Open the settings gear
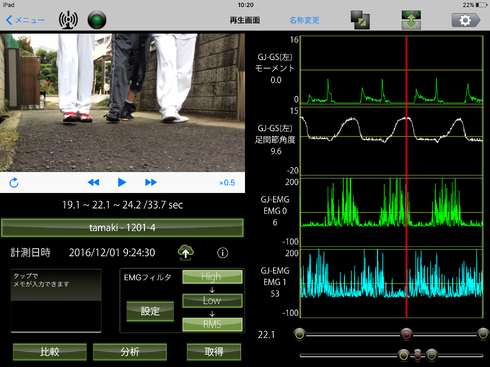490x367 pixels. (x=466, y=20)
